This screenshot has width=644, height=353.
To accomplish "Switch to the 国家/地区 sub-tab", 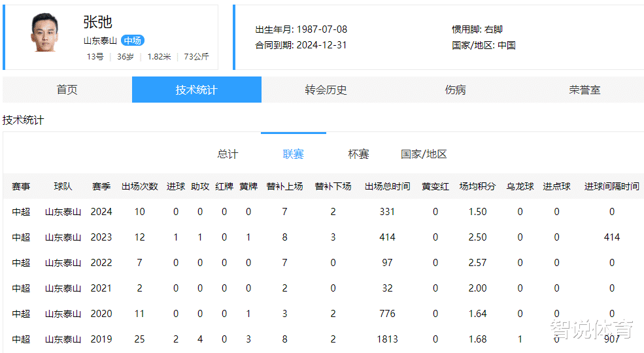I will [x=424, y=154].
